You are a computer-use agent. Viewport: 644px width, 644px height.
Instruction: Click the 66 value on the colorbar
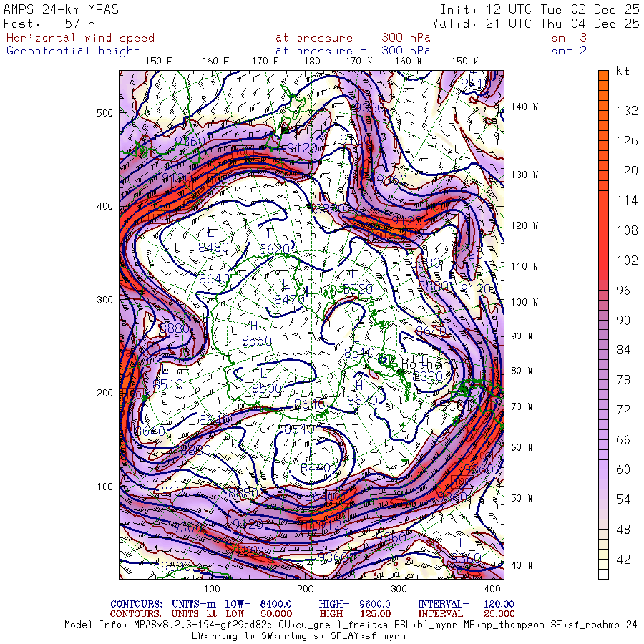coord(623,440)
